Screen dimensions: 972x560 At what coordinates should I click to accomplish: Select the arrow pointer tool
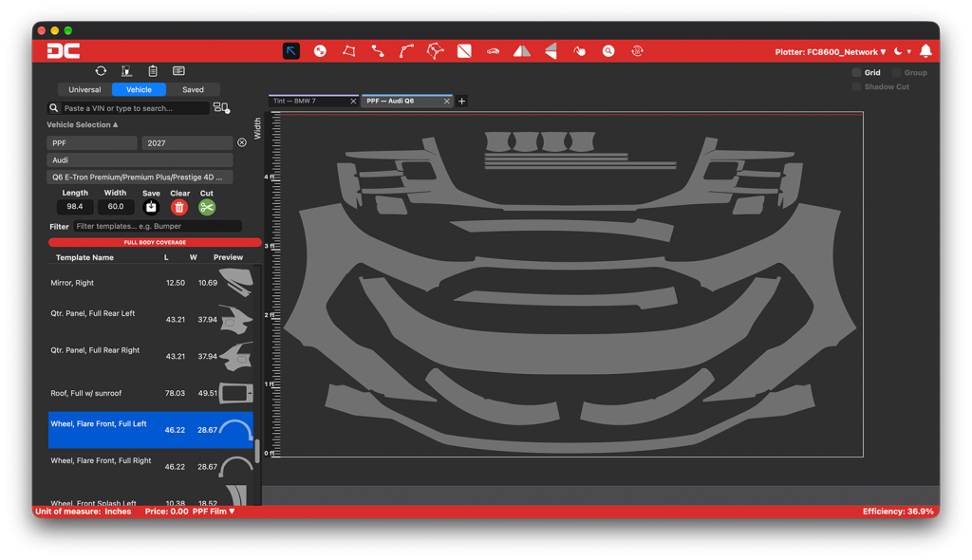[x=290, y=51]
